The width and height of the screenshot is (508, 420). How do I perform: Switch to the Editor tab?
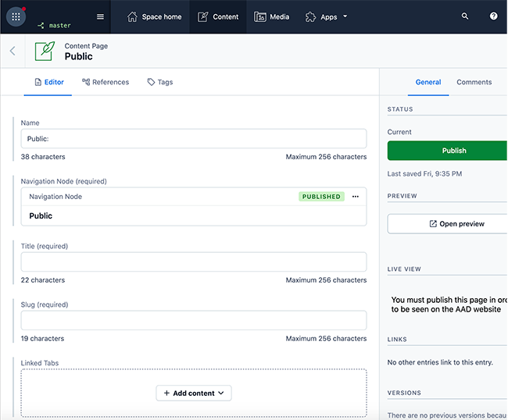pos(49,82)
